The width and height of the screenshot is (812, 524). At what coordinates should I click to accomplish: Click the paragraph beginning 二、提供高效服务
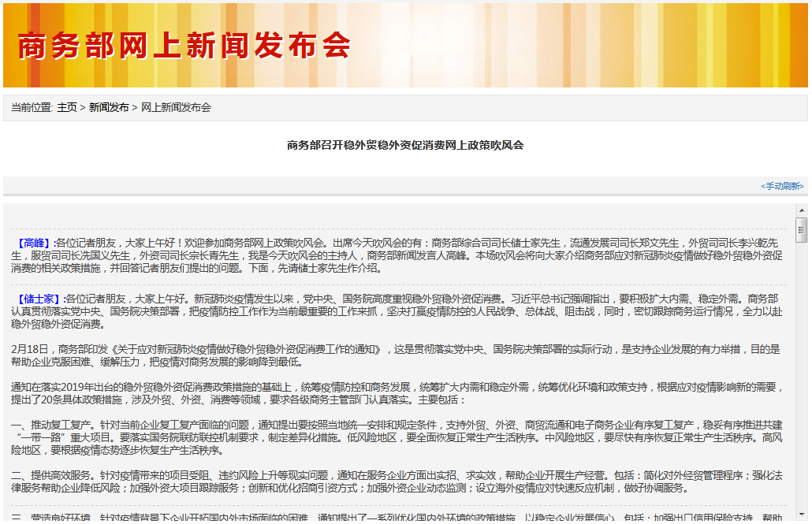tap(394, 481)
